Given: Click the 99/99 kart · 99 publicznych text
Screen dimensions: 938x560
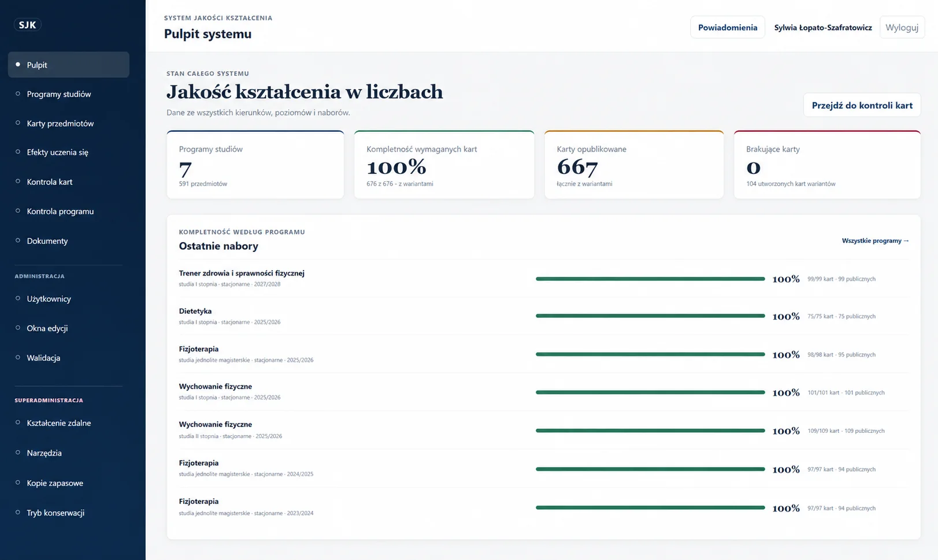Looking at the screenshot, I should coord(841,279).
